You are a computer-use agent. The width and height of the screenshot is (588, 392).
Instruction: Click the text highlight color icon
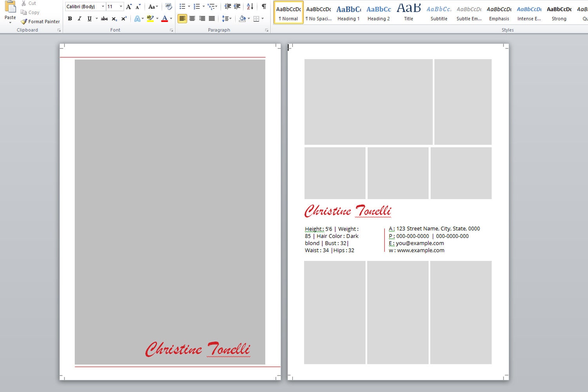click(150, 18)
